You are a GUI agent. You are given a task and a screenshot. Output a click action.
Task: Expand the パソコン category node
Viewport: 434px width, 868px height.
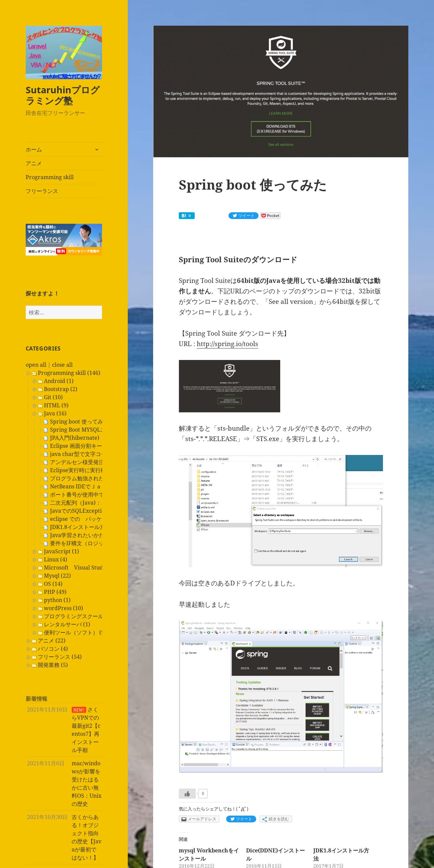tap(28, 649)
